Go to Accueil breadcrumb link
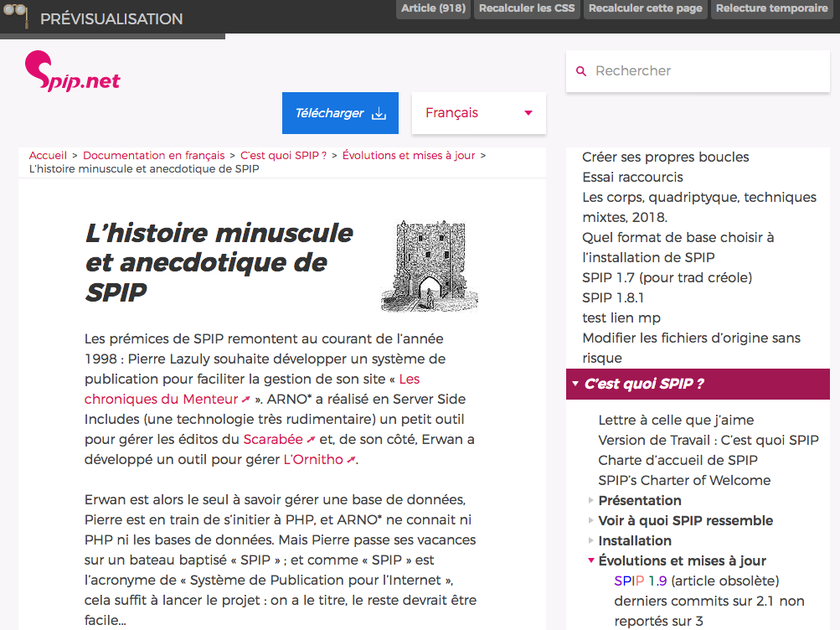 click(48, 155)
